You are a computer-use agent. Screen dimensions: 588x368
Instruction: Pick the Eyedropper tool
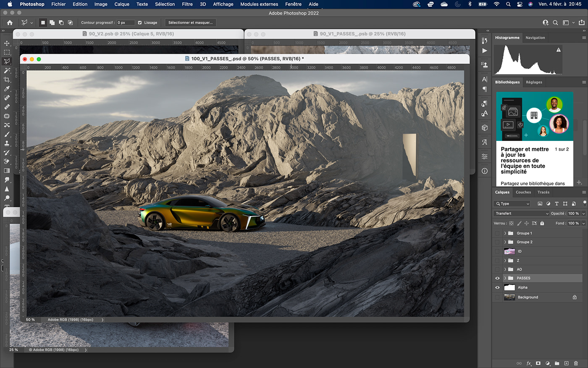click(7, 89)
